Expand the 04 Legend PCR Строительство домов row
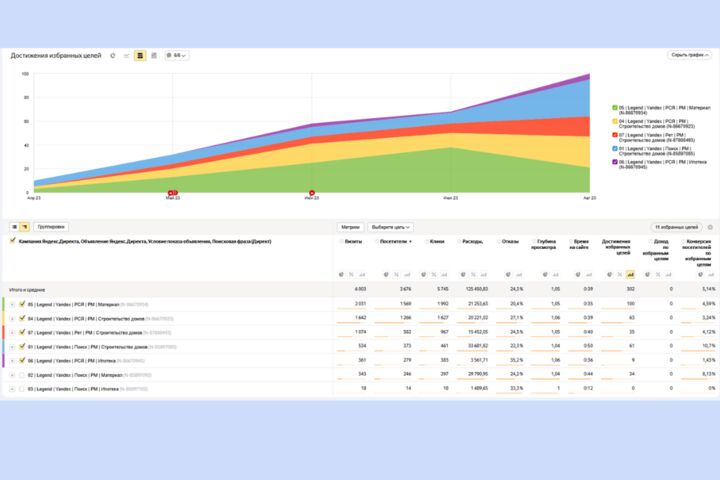The height and width of the screenshot is (480, 720). pos(12,318)
